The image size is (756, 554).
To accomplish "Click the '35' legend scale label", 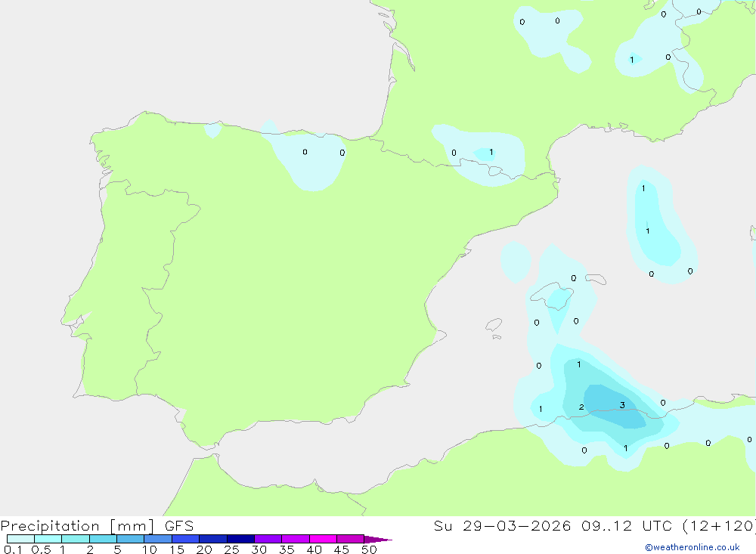I will tap(287, 549).
